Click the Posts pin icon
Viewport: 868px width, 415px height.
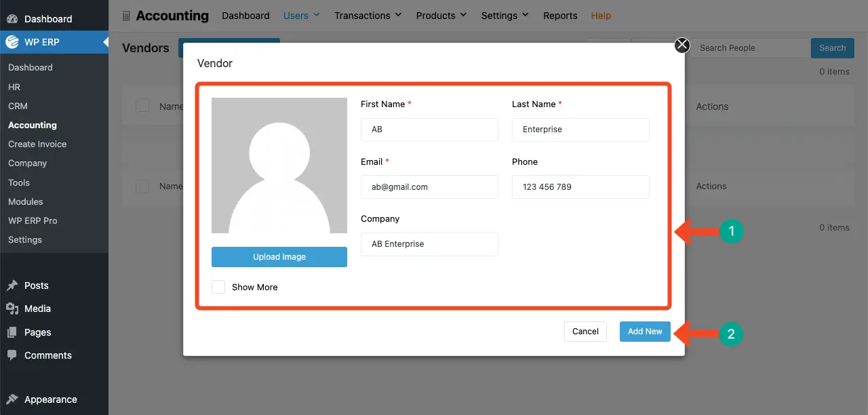click(x=12, y=285)
